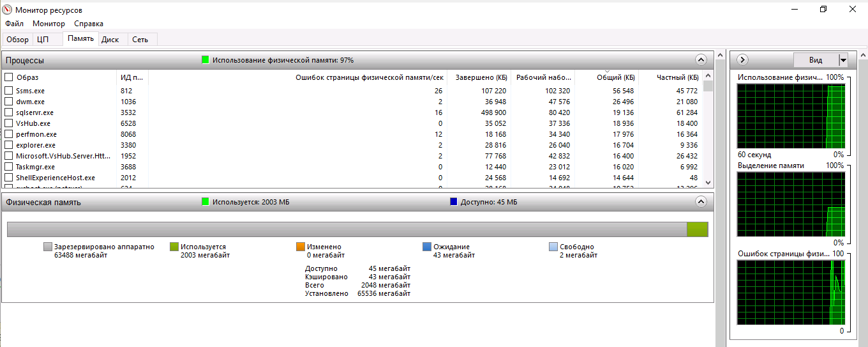Image resolution: width=868 pixels, height=347 pixels.
Task: Click the Установлено 65536 мегабайт value
Action: (x=384, y=293)
